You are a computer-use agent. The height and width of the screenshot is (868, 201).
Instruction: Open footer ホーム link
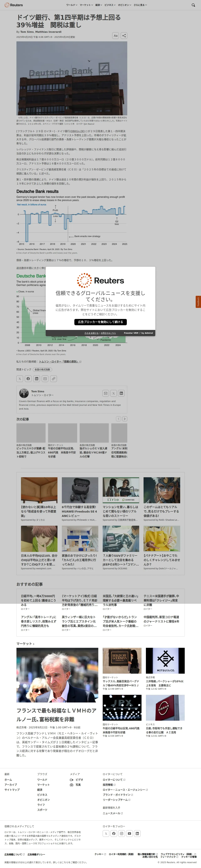8,780
